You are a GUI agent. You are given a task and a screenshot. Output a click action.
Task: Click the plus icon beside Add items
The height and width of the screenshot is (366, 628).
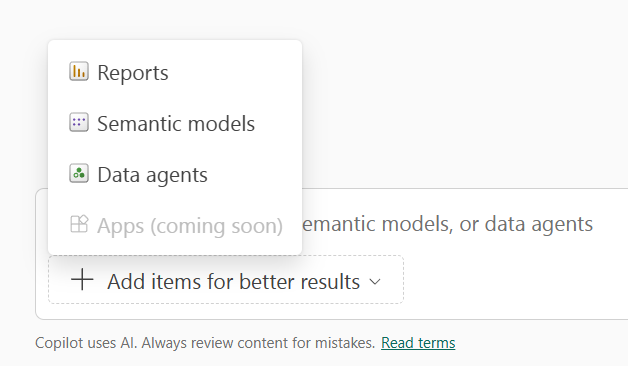[x=82, y=280]
